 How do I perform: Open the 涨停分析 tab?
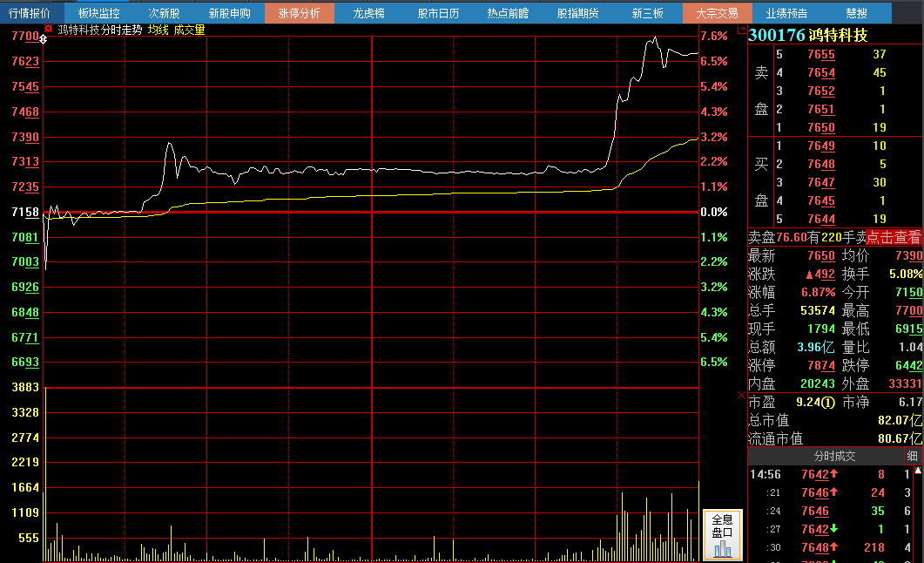point(300,13)
